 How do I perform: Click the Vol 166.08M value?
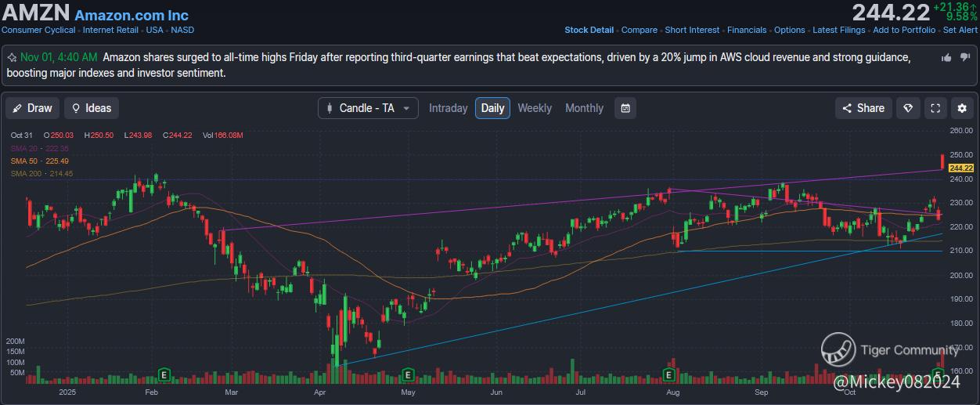tap(223, 136)
